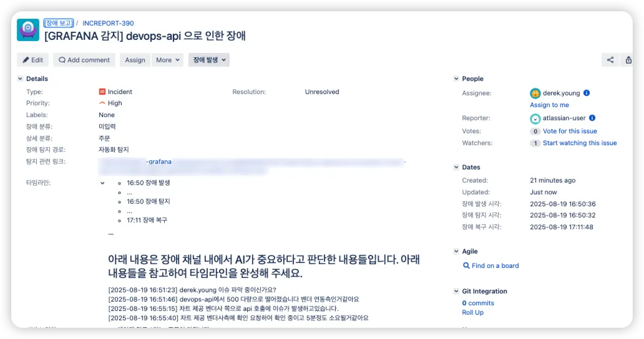Click the Edit button
This screenshot has width=644, height=339.
[33, 60]
